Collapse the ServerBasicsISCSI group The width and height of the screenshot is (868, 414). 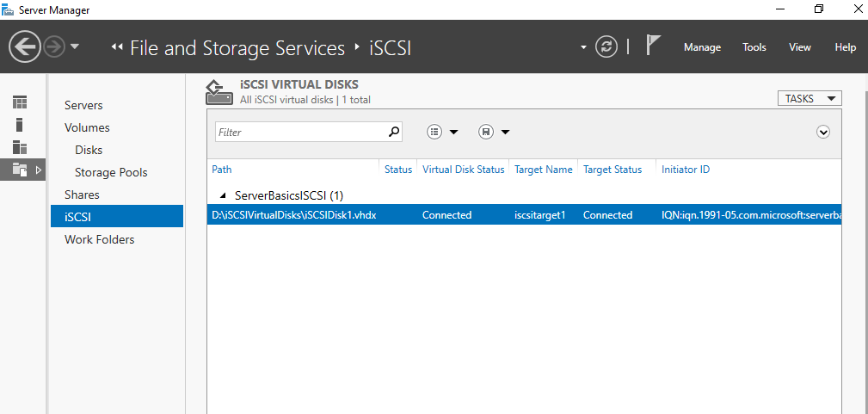[x=223, y=195]
